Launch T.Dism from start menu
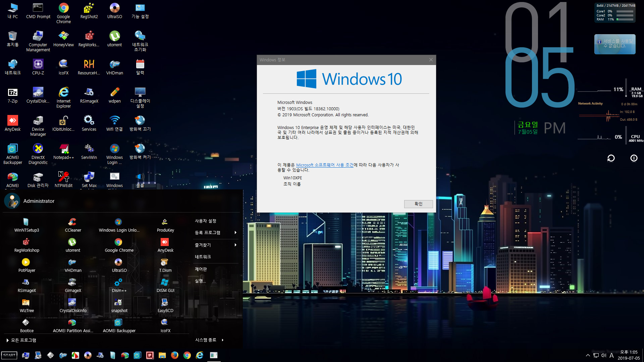Image resolution: width=644 pixels, height=362 pixels. coord(165,265)
